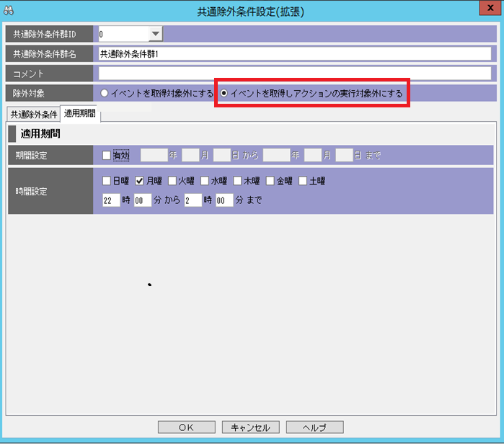This screenshot has width=504, height=444.
Task: Enable the 有効 period checkbox
Action: pos(107,155)
